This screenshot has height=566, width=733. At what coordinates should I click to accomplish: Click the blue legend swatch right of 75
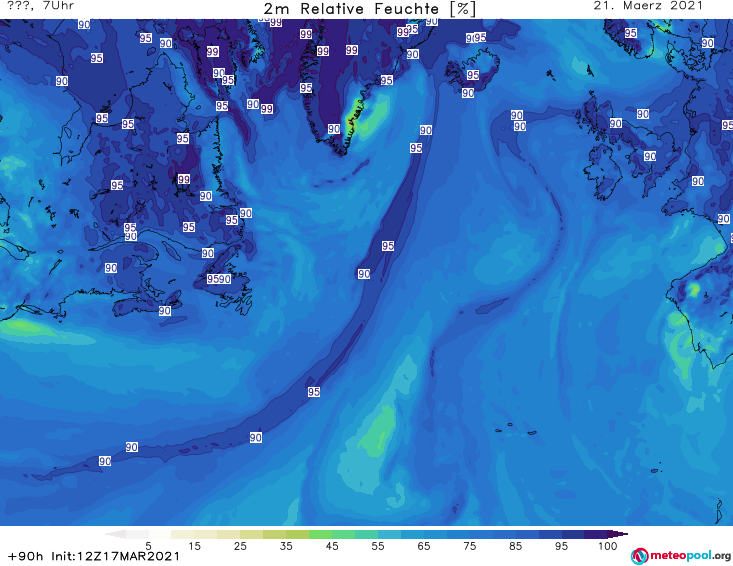click(x=481, y=534)
